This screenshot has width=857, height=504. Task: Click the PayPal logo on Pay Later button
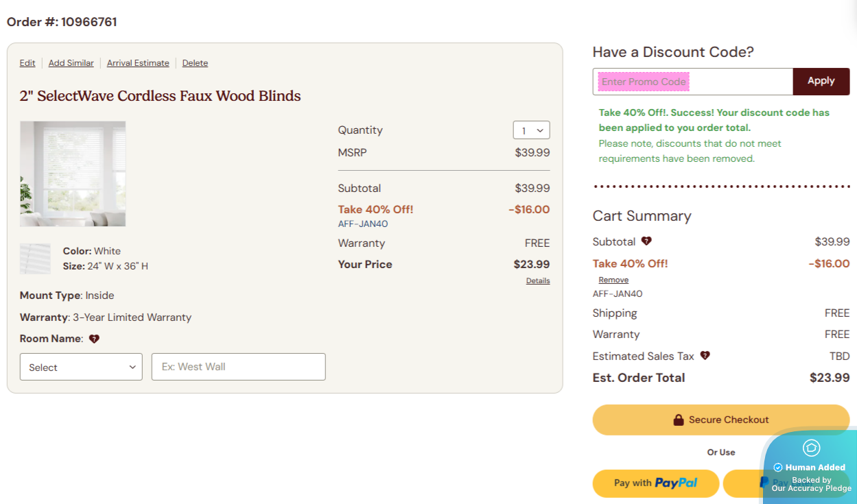764,483
